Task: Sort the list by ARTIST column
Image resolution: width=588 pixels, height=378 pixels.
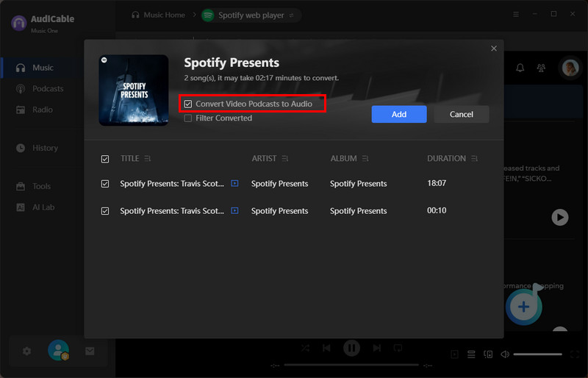Action: 285,159
